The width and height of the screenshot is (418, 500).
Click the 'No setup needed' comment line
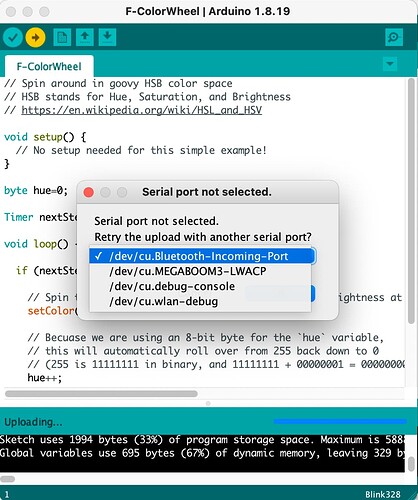(x=141, y=150)
